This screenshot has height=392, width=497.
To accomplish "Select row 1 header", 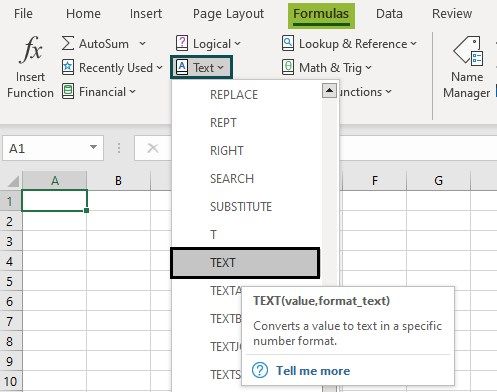I will point(11,201).
